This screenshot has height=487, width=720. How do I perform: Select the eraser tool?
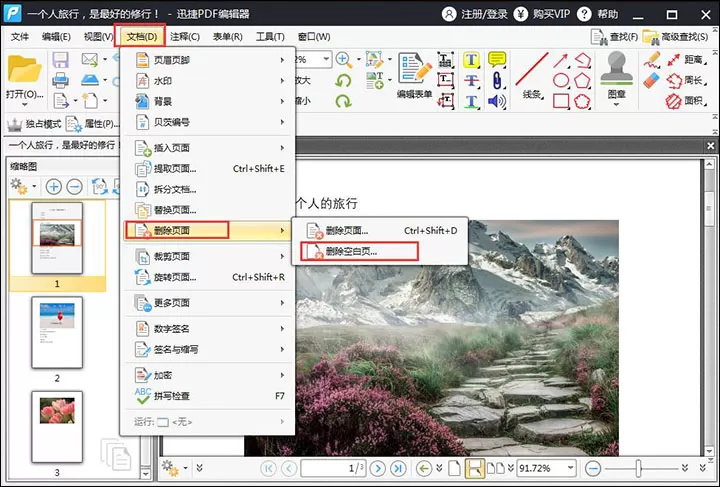pyautogui.click(x=651, y=81)
